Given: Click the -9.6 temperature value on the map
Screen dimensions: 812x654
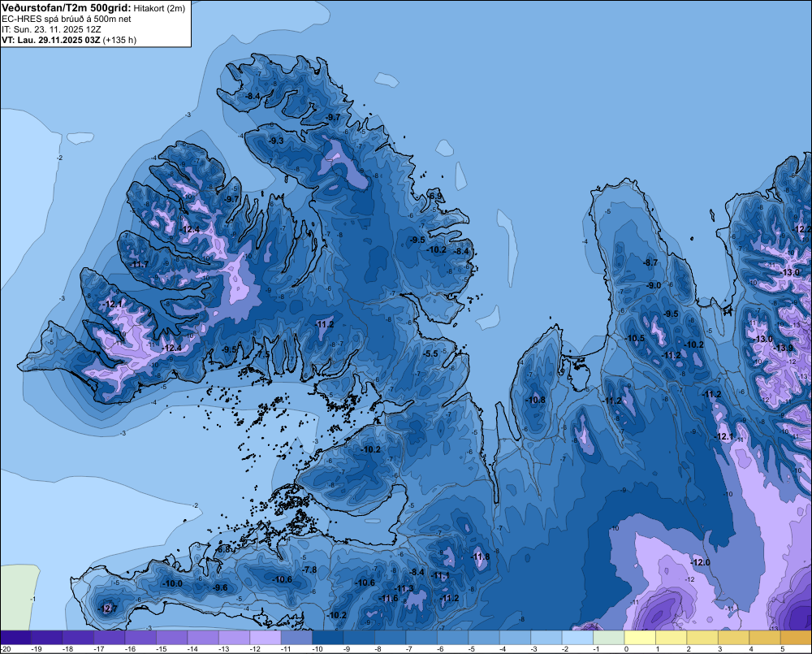Looking at the screenshot, I should click(221, 587).
